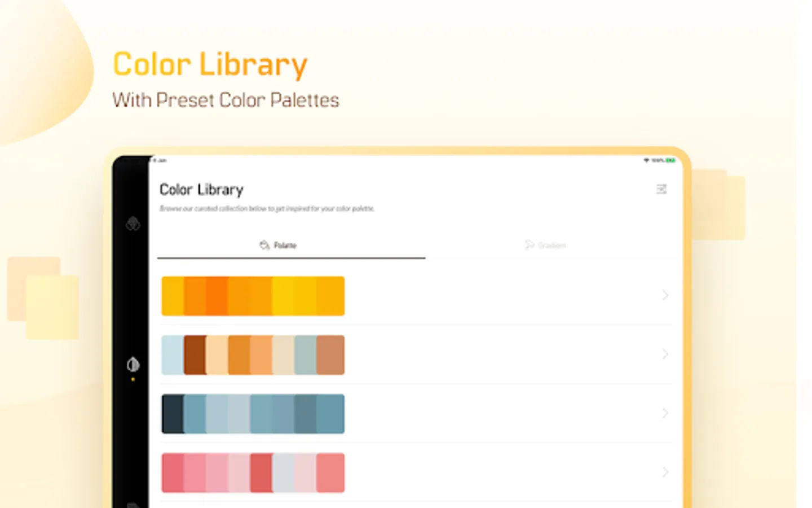Expand the yellow-orange palette row chevron
This screenshot has height=508, width=812.
point(665,295)
